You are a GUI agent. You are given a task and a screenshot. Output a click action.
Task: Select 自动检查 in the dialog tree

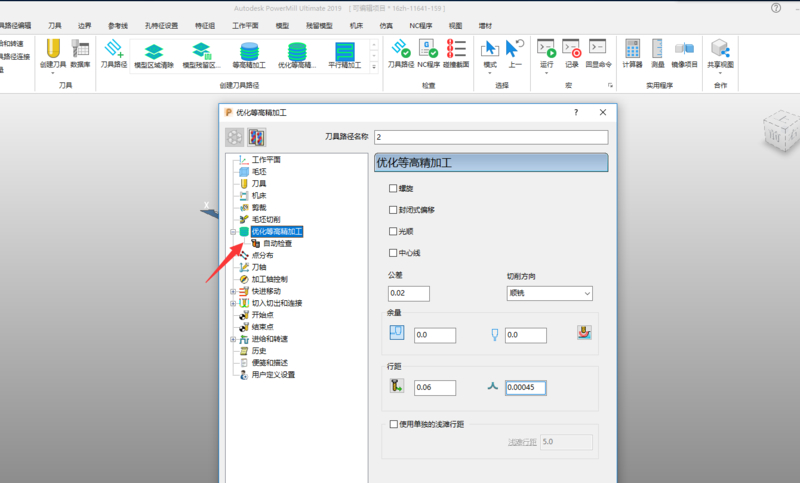pos(277,243)
